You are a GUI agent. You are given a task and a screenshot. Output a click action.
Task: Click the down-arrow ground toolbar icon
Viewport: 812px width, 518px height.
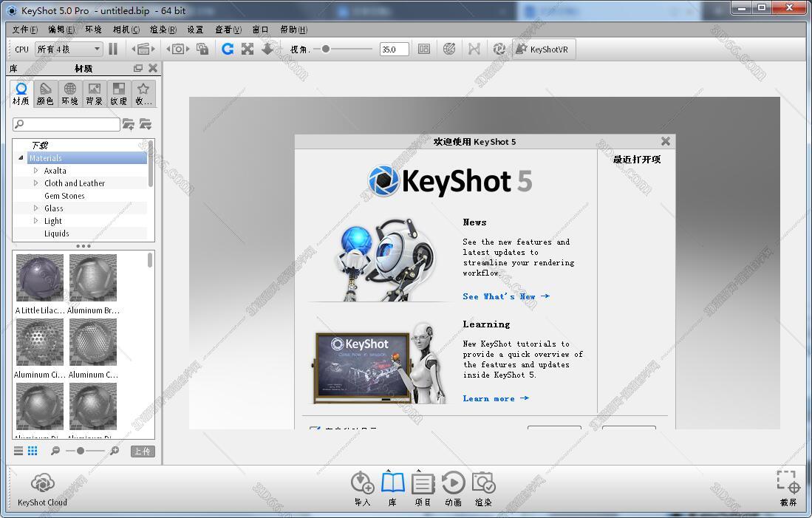click(267, 50)
